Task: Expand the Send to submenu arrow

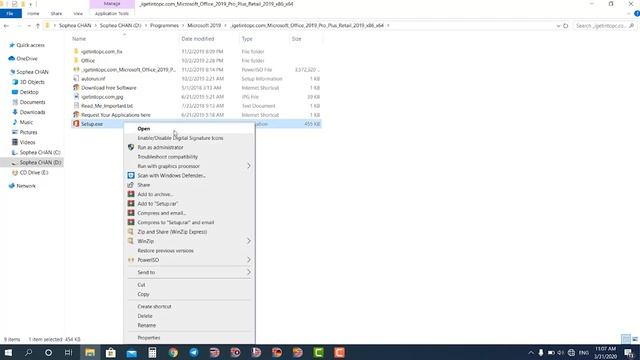Action: point(249,272)
